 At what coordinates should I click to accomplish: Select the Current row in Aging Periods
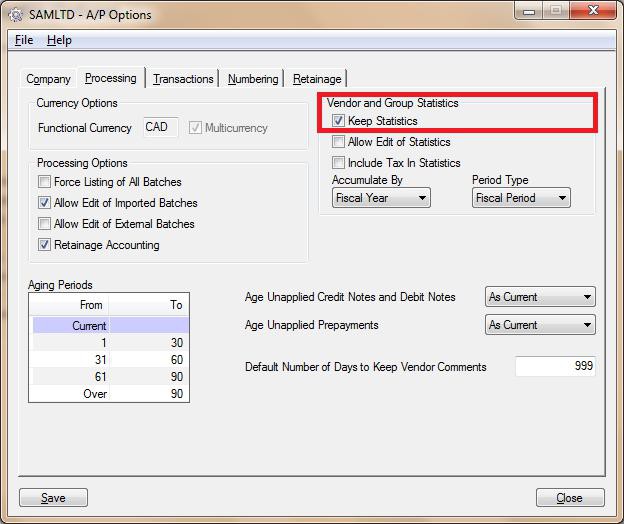[x=111, y=325]
